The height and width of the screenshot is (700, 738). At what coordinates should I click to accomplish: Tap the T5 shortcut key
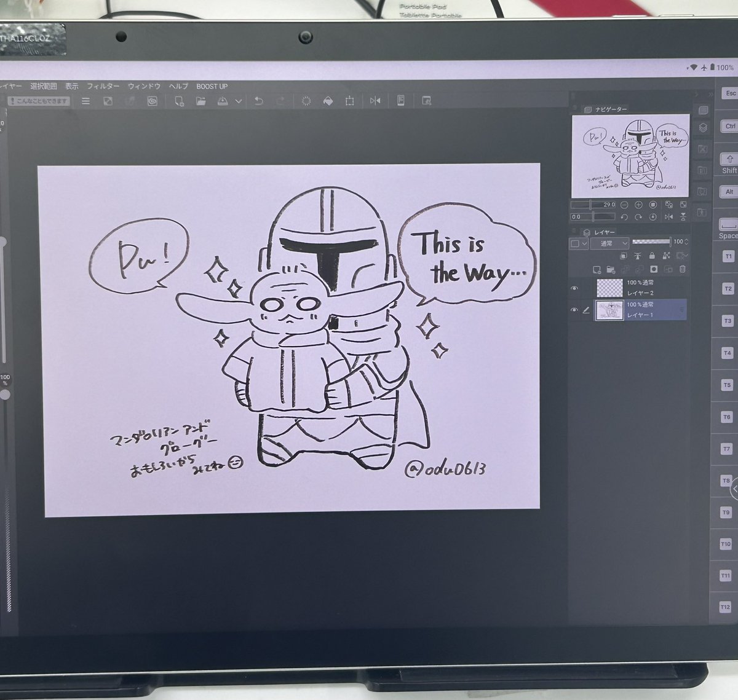point(728,385)
